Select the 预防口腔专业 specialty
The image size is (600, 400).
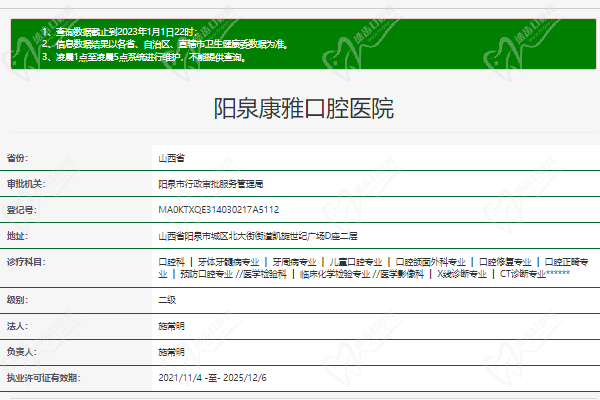click(191, 274)
